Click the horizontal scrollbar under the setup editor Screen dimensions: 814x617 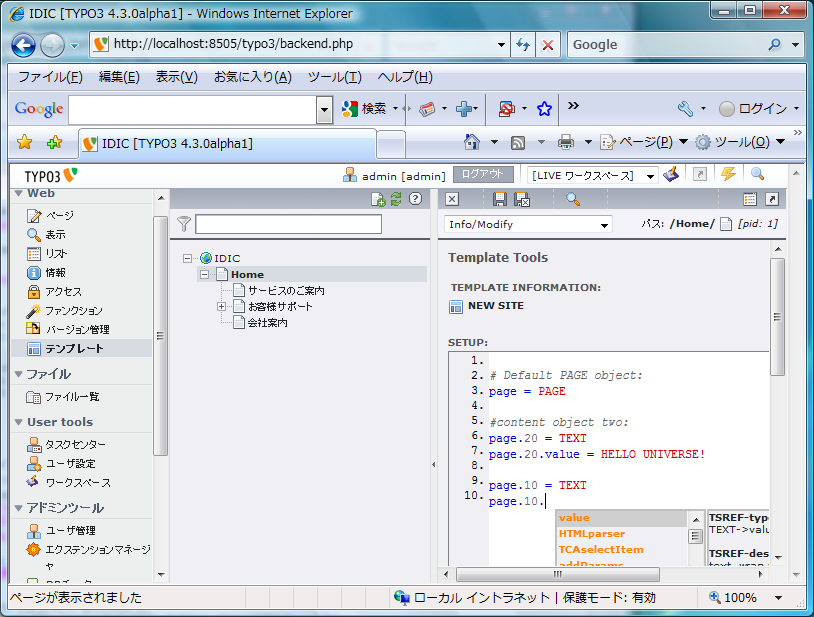[x=558, y=574]
